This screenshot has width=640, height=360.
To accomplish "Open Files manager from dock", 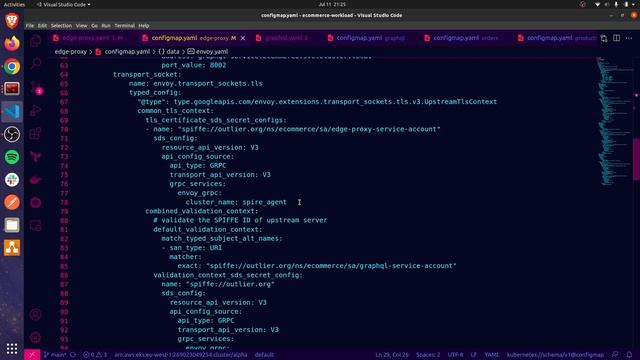I will pos(12,225).
